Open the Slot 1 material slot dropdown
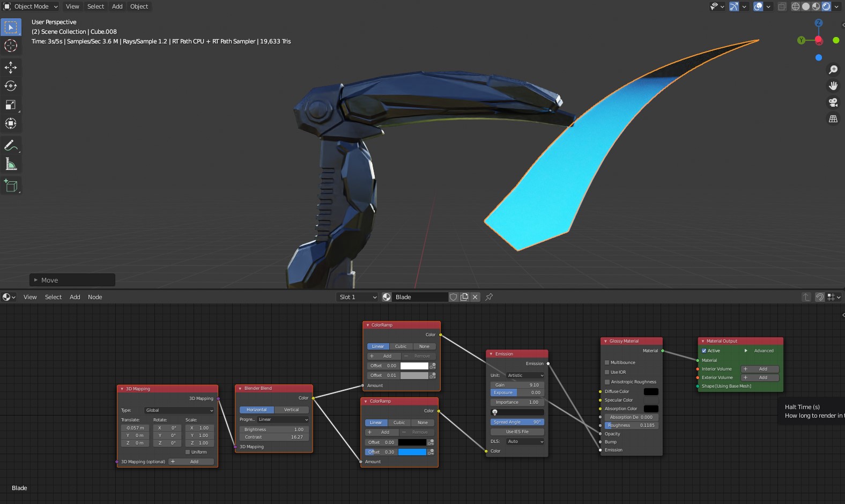845x504 pixels. pos(358,297)
